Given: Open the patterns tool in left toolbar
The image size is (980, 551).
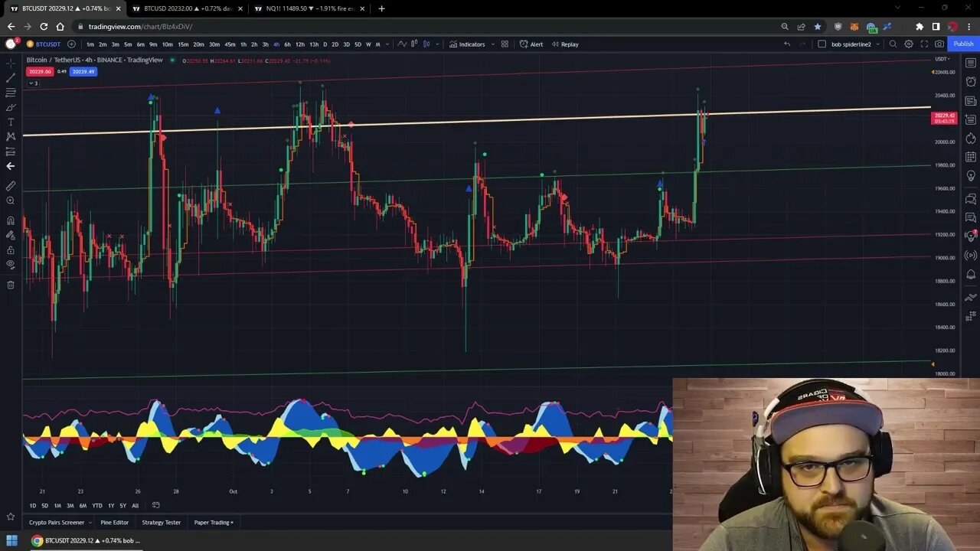Looking at the screenshot, I should 11,136.
